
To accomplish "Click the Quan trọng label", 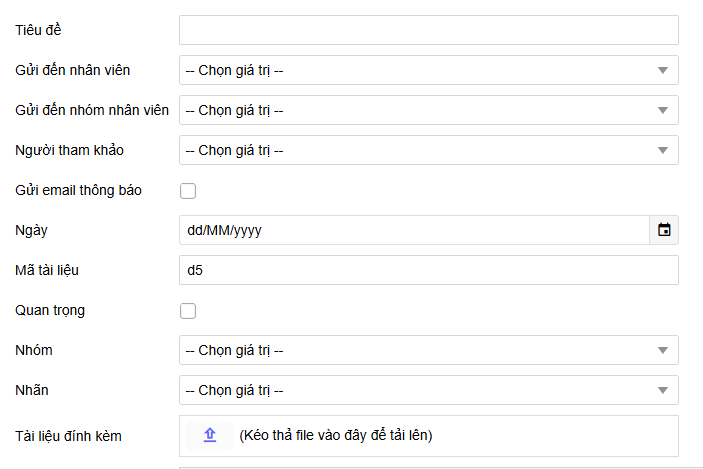I will click(50, 310).
